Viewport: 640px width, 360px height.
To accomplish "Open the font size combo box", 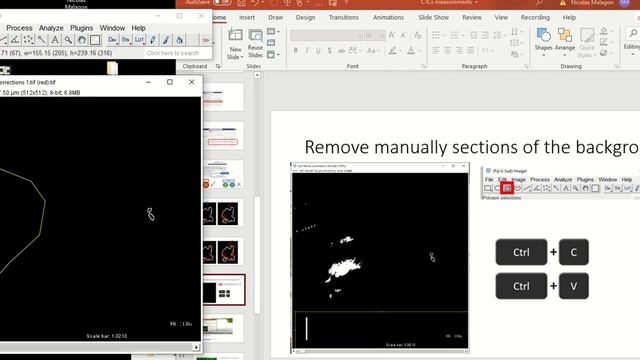I will [x=375, y=36].
